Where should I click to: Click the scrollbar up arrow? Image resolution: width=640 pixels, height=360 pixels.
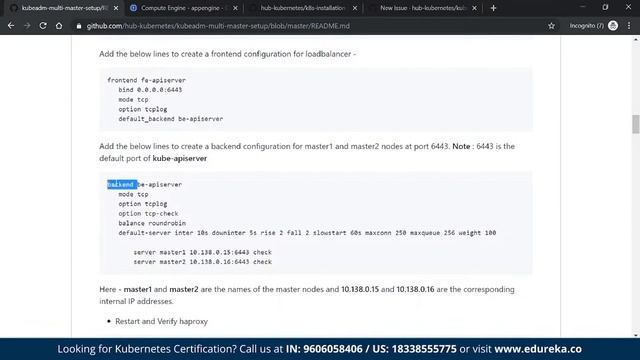636,40
